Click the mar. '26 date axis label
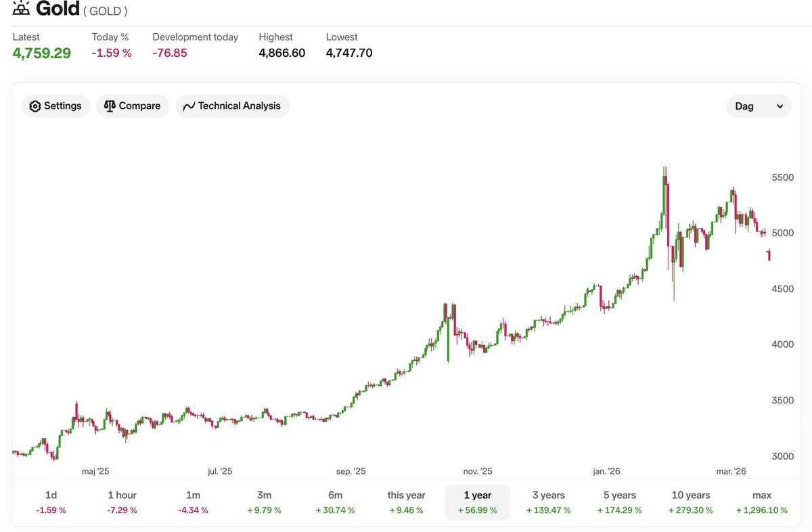This screenshot has width=812, height=532. [731, 471]
